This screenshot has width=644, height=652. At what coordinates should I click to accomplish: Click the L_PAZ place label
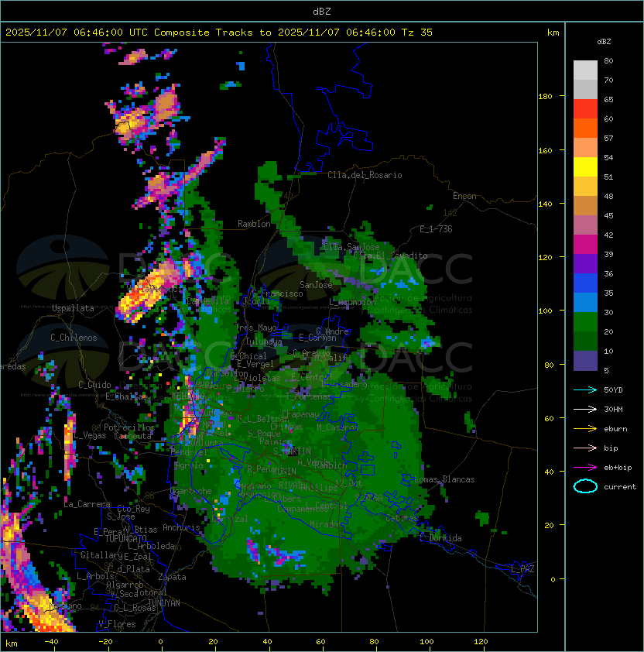(523, 569)
